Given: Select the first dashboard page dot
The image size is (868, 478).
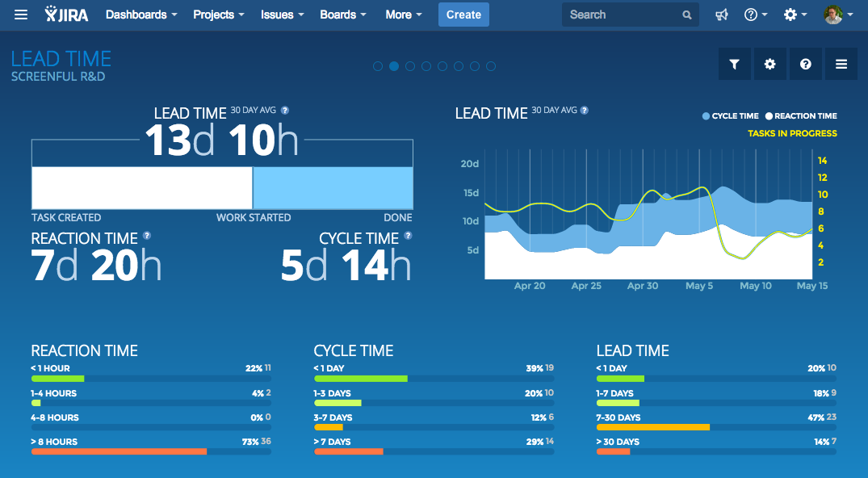Looking at the screenshot, I should [378, 66].
